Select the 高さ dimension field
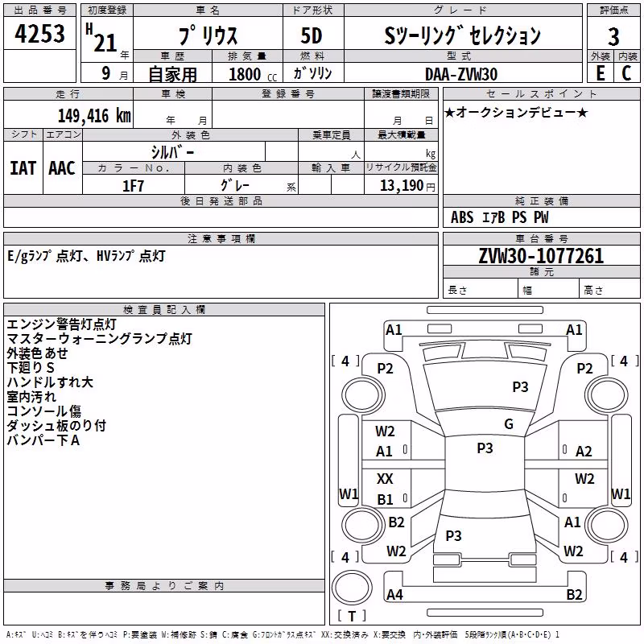The width and height of the screenshot is (644, 644). click(x=609, y=290)
